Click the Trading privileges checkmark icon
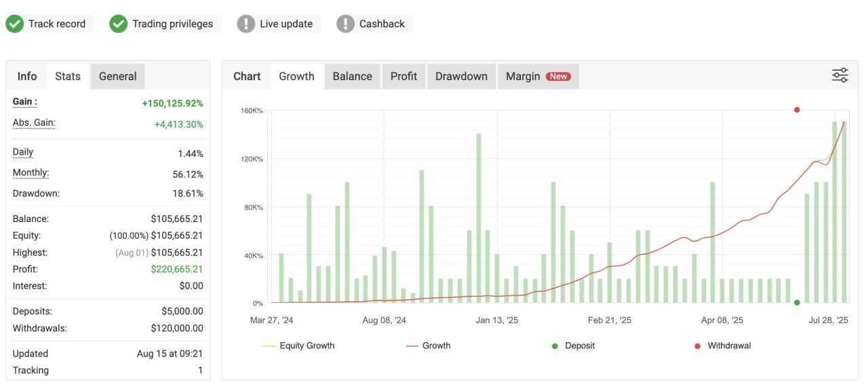868x391 pixels. click(x=119, y=24)
